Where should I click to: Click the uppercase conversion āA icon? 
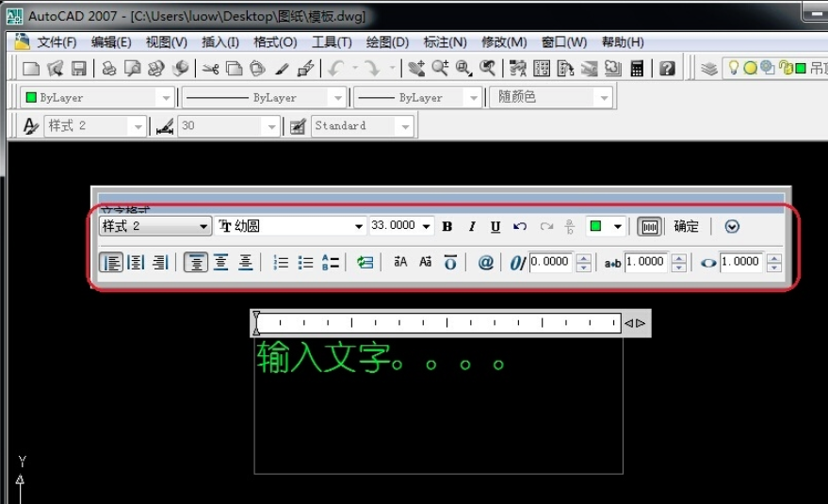click(400, 262)
